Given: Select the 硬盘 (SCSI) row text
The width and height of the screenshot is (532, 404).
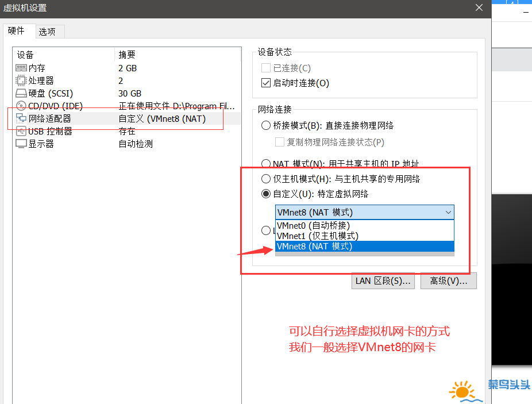Looking at the screenshot, I should 51,93.
